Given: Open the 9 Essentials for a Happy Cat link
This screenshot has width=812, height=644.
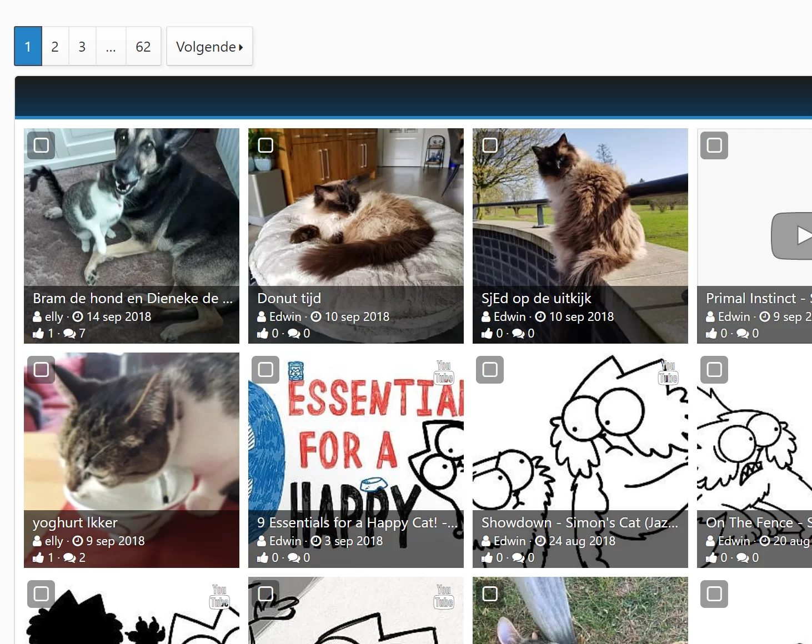Looking at the screenshot, I should click(x=357, y=522).
